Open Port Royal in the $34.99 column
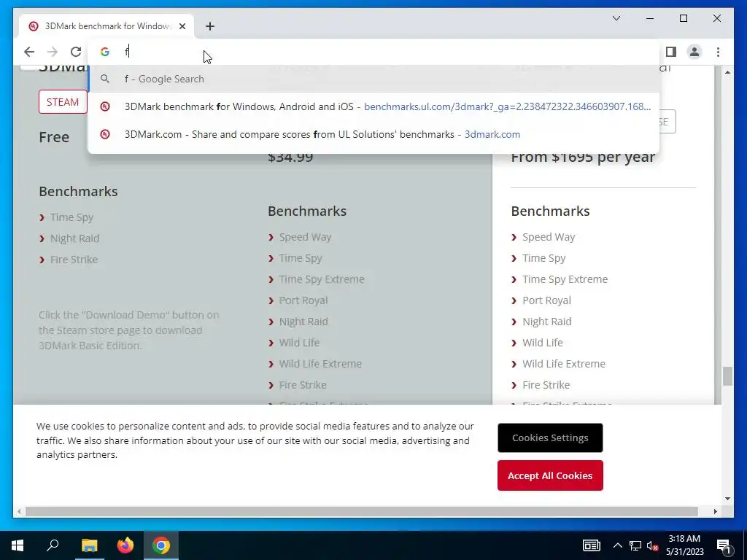This screenshot has height=560, width=747. 303,300
